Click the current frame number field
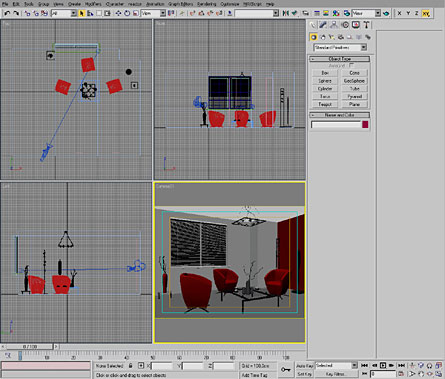The image size is (445, 379). (x=383, y=374)
